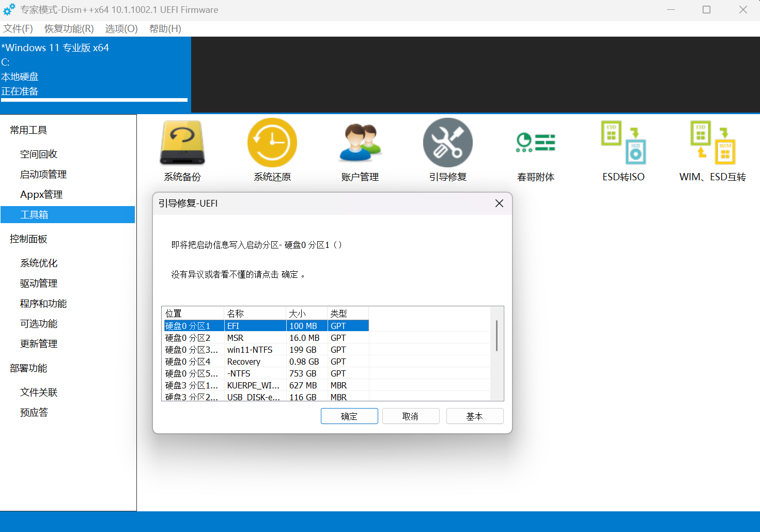Viewport: 760px width, 532px height.
Task: Open 更新管理 in the sidebar
Action: (x=68, y=343)
